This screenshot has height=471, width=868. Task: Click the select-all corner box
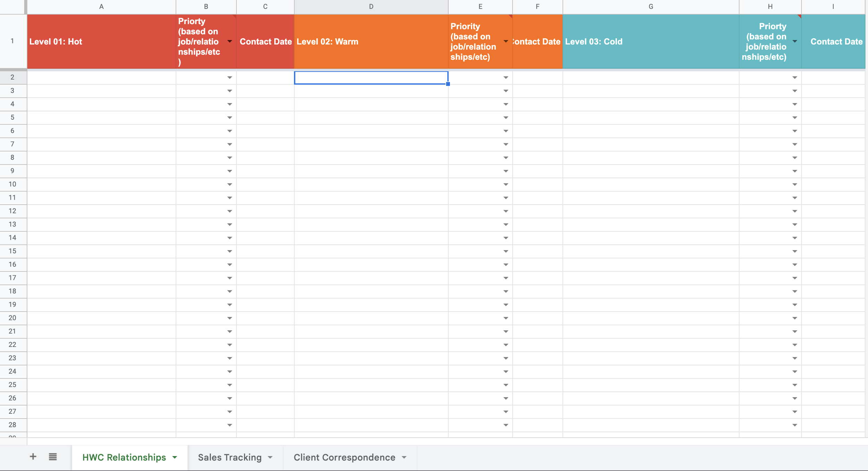coord(12,7)
